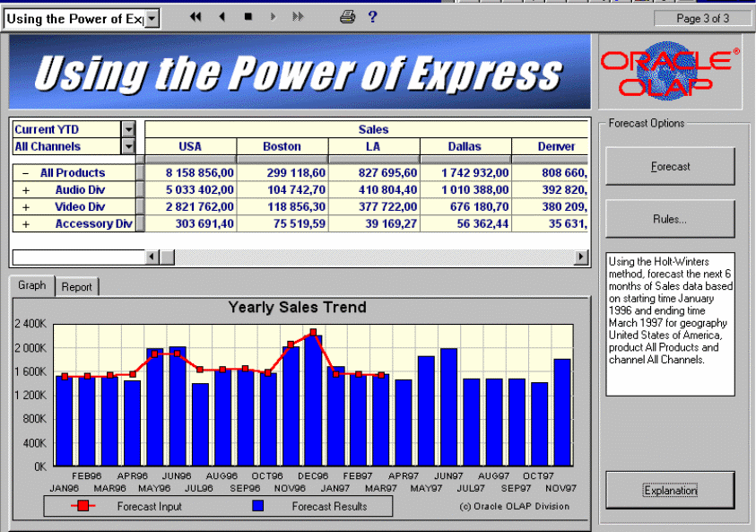The height and width of the screenshot is (532, 756).
Task: Click the horizontal scrollbar thumb
Action: pyautogui.click(x=167, y=257)
